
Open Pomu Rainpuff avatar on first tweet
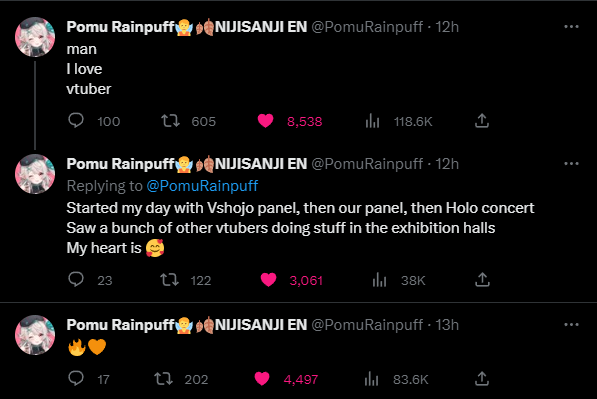[x=35, y=37]
